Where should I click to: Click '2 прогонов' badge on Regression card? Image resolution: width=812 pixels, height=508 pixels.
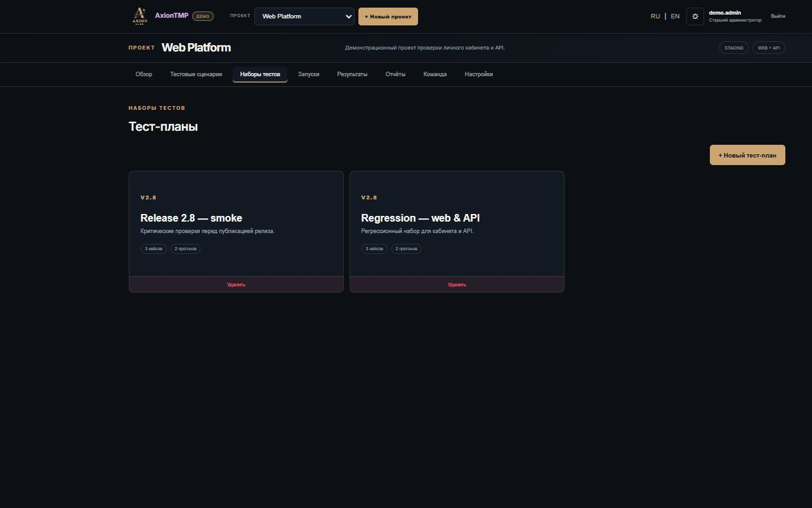(x=406, y=249)
